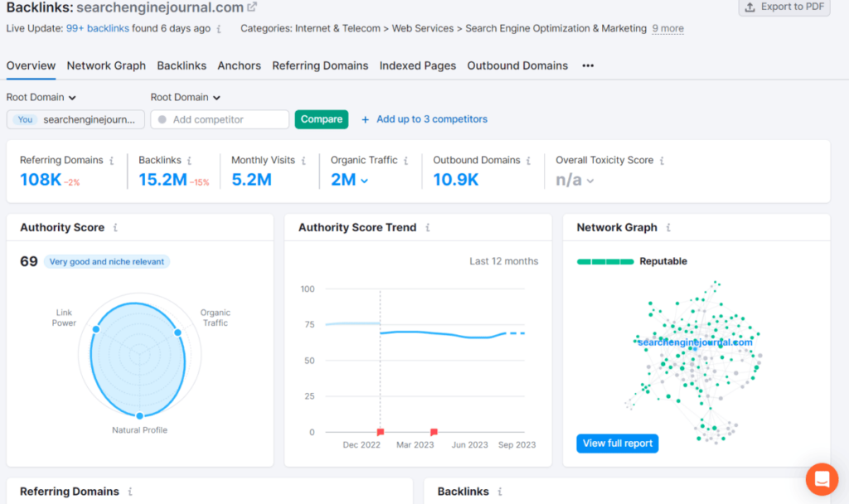This screenshot has height=504, width=849.
Task: Click info icon beside Live Update text
Action: pos(219,29)
